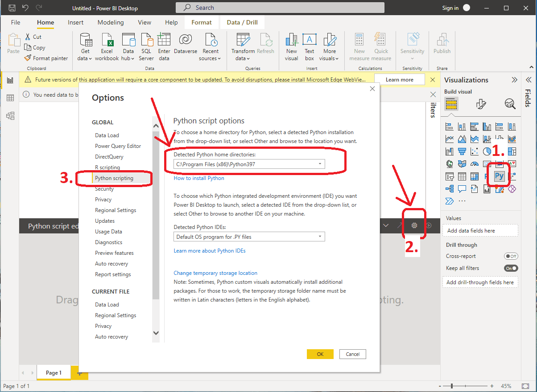Image resolution: width=537 pixels, height=392 pixels.
Task: Select the Decomposition tree visual
Action: point(450,188)
